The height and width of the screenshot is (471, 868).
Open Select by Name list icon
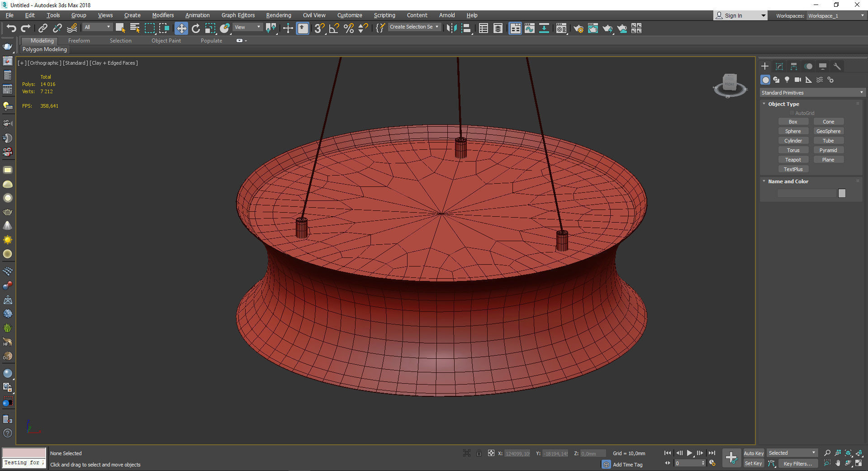point(135,29)
